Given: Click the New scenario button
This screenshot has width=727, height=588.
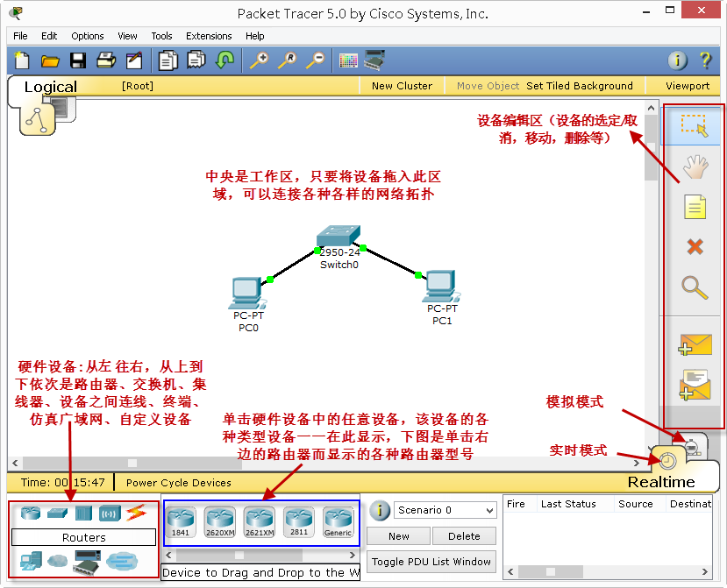Looking at the screenshot, I should [x=399, y=536].
